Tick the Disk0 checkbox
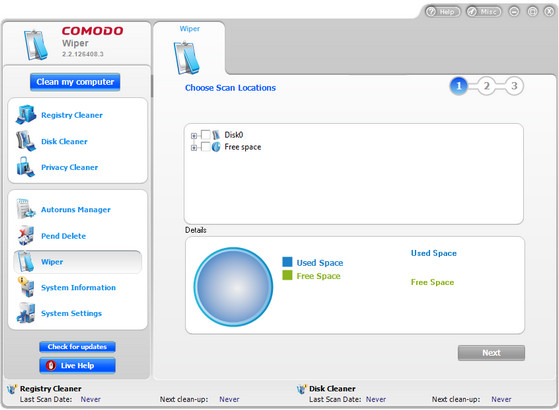The height and width of the screenshot is (410, 559). [x=206, y=135]
